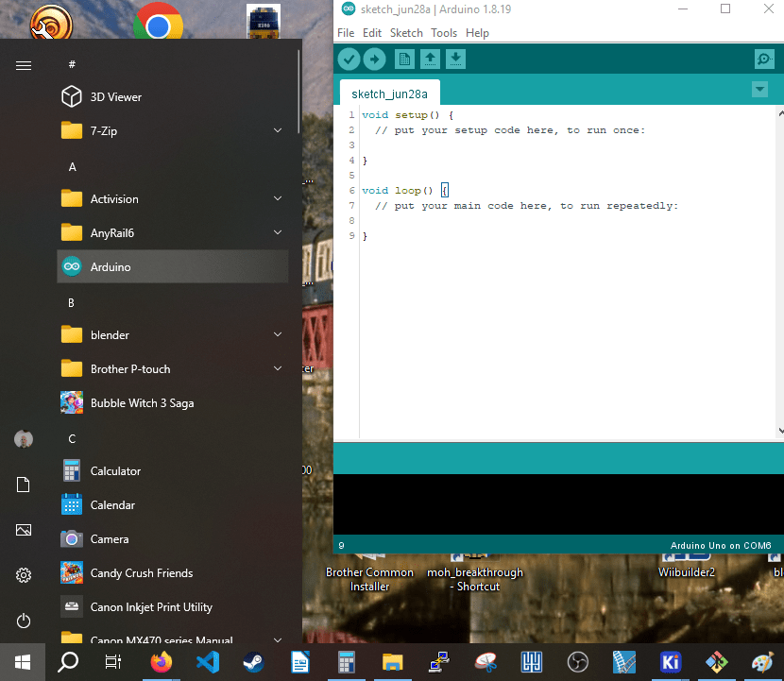Open a sketch using the Open icon
This screenshot has width=784, height=681.
[x=430, y=60]
